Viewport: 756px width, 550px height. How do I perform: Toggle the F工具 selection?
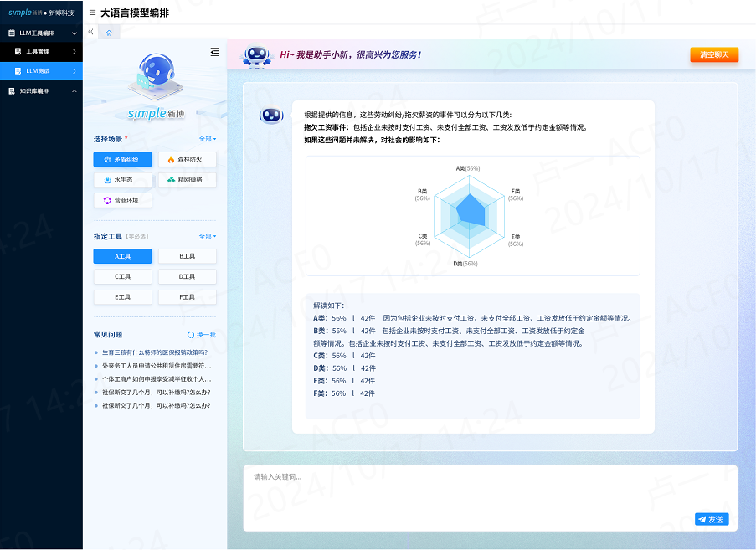pyautogui.click(x=188, y=296)
